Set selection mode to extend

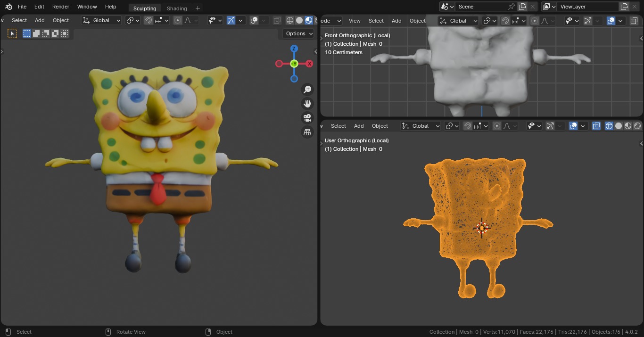[x=36, y=33]
